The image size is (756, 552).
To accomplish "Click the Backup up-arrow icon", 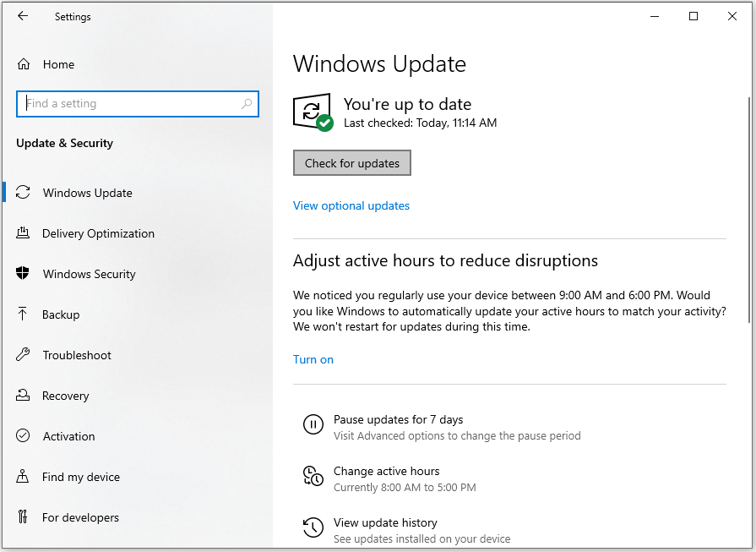I will click(x=23, y=314).
